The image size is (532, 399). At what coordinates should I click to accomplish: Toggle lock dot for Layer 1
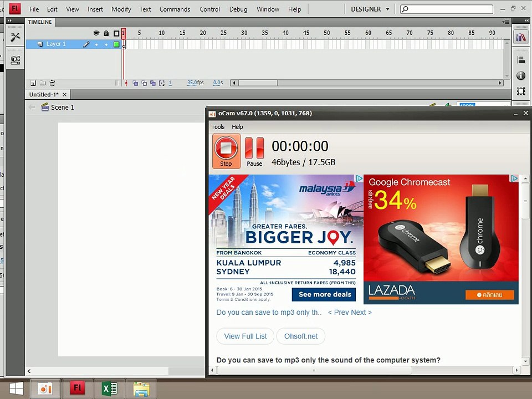[106, 44]
